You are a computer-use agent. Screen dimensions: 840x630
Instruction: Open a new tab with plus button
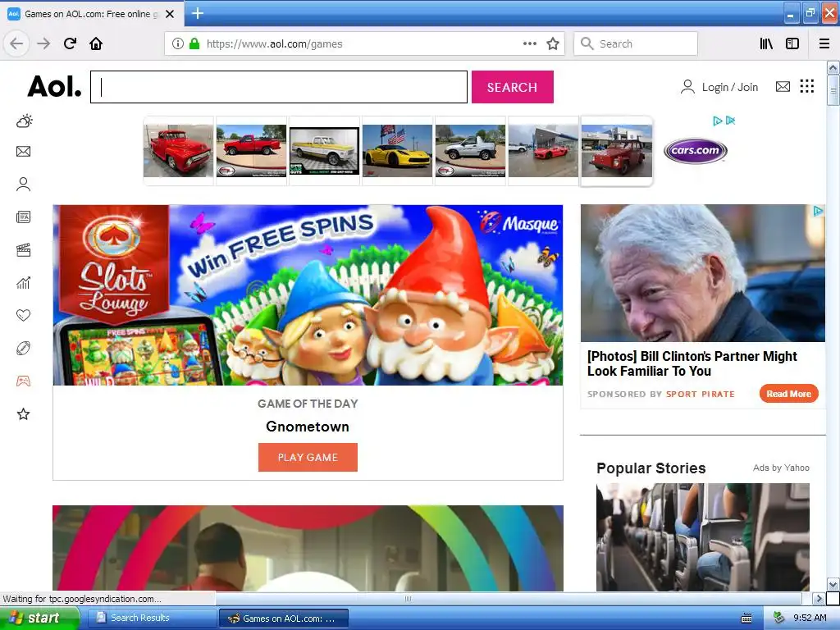point(197,13)
